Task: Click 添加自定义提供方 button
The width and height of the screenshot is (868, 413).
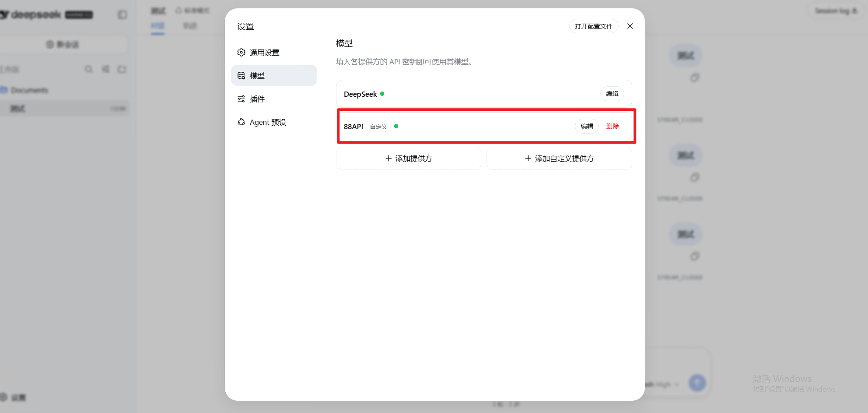Action: pyautogui.click(x=559, y=159)
